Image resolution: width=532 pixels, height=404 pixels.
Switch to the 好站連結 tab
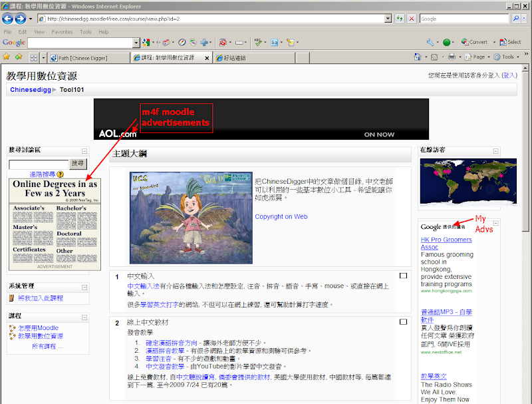point(254,58)
